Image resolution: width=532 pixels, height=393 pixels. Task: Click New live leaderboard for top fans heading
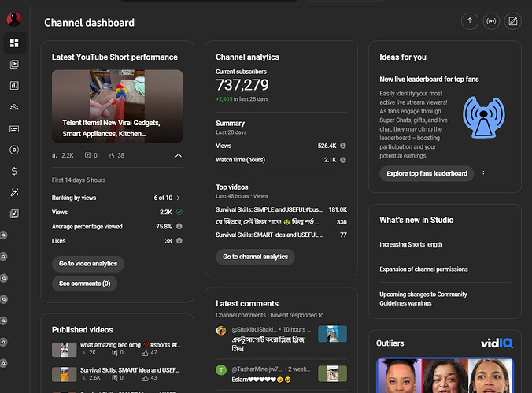pos(429,79)
